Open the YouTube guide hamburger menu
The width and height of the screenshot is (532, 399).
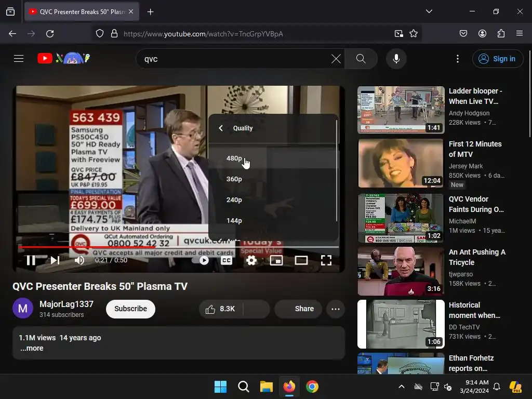pyautogui.click(x=19, y=59)
